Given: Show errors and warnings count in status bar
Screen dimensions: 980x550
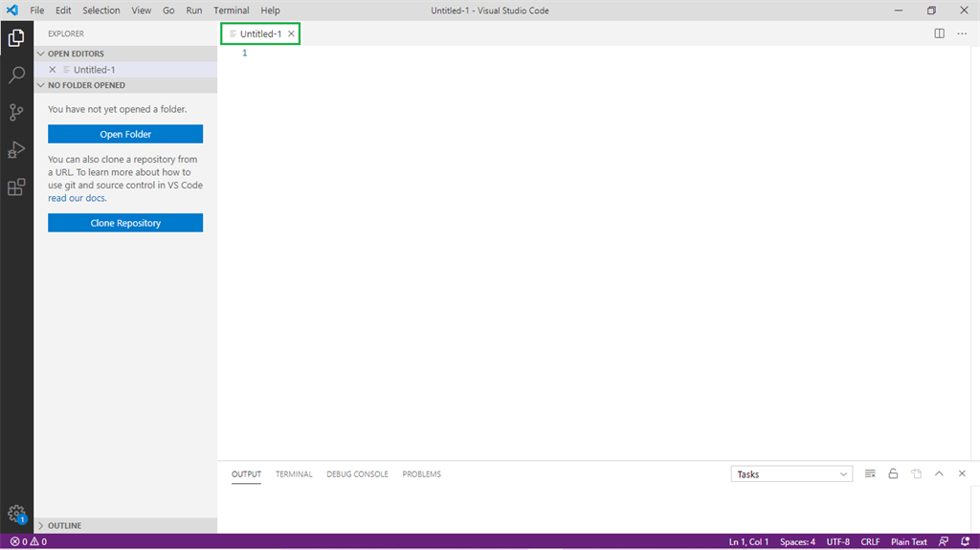Looking at the screenshot, I should click(29, 542).
